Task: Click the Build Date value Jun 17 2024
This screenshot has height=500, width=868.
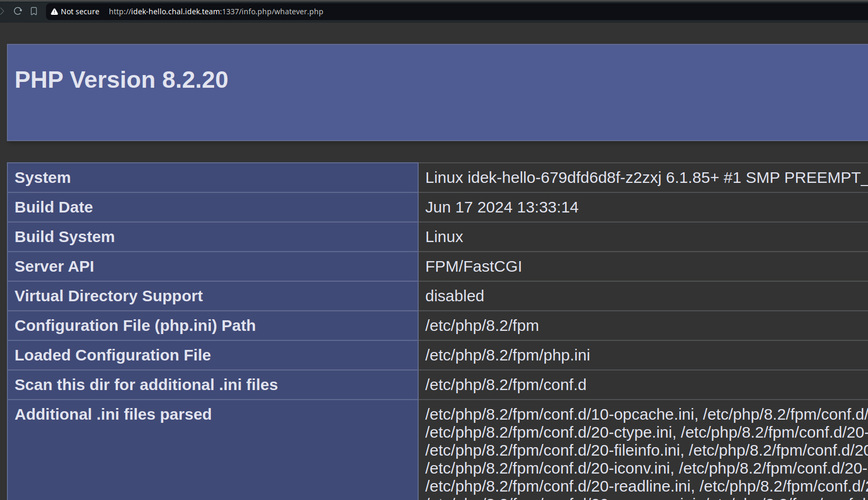Action: (x=502, y=207)
